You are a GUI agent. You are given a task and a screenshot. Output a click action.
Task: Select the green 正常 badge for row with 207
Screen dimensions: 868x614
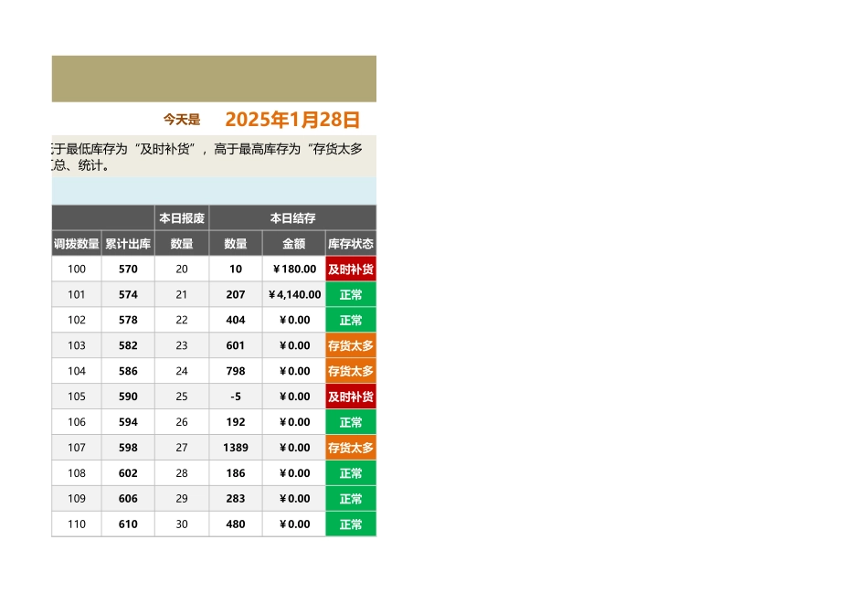click(351, 294)
